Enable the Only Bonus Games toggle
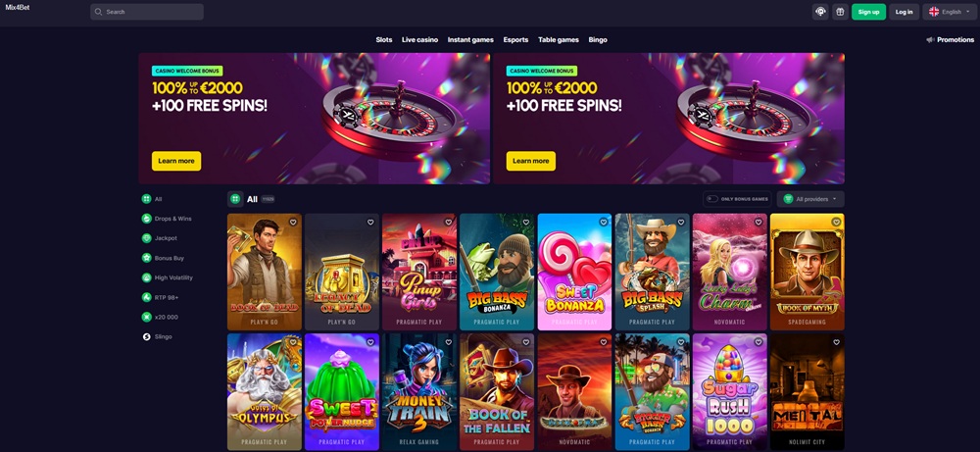Screen dimensions: 980x452 click(x=711, y=199)
